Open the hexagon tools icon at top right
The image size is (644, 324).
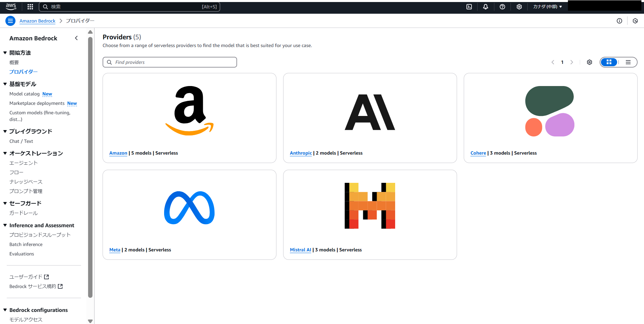[635, 21]
